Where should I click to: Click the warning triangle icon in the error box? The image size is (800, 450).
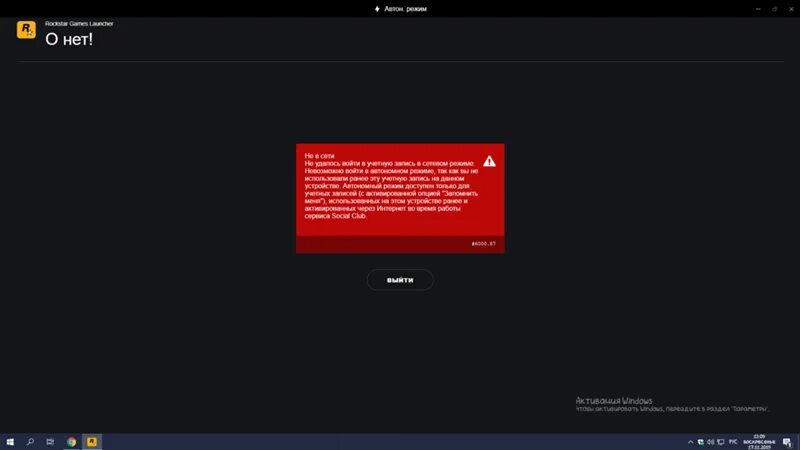tap(489, 161)
